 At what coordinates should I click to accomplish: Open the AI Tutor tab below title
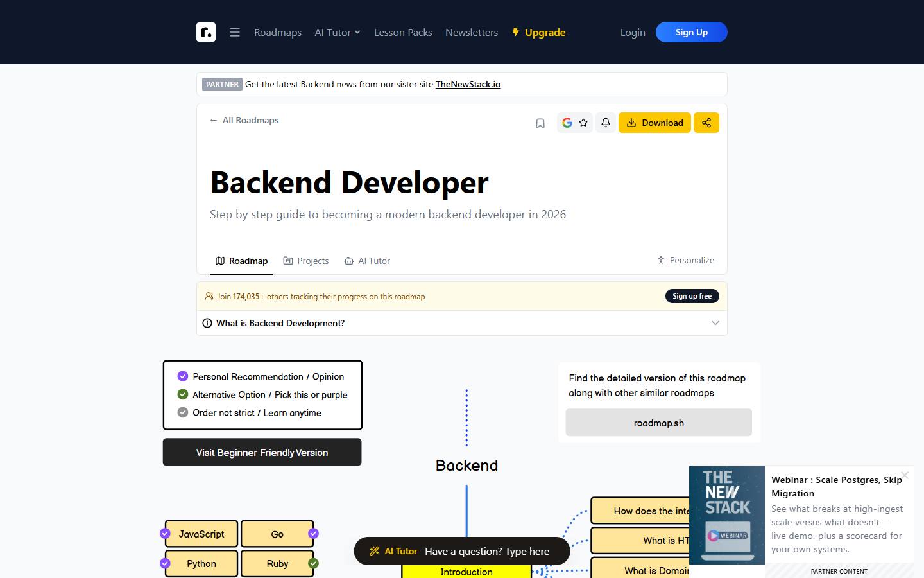[x=367, y=261]
